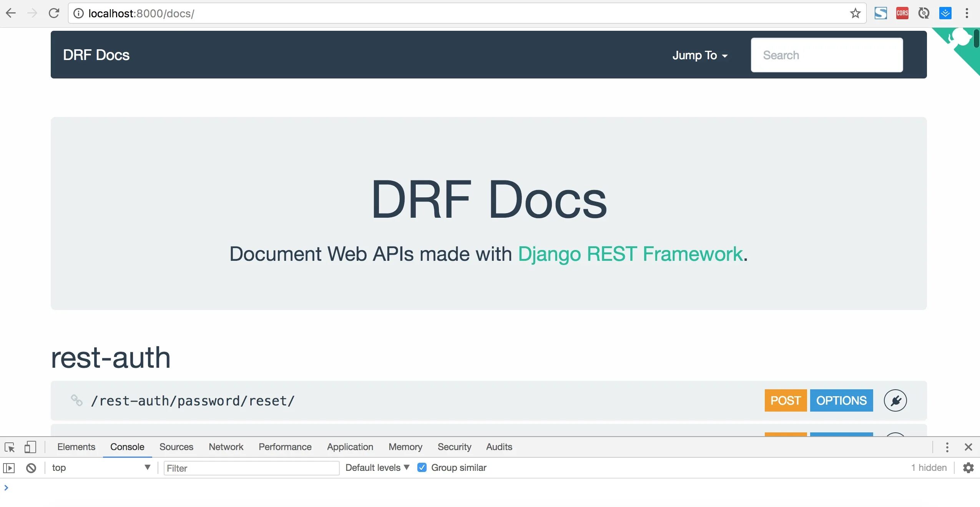Click the plug icon for password reset endpoint
The width and height of the screenshot is (980, 507).
[895, 400]
